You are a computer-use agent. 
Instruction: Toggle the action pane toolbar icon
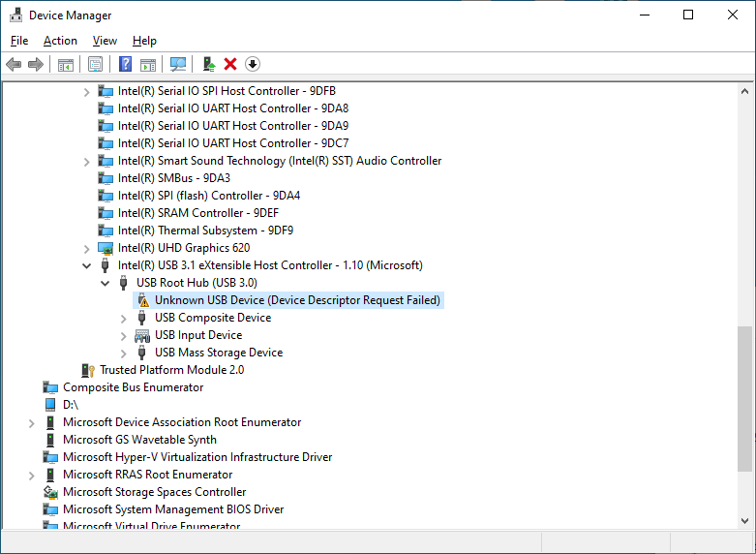(148, 64)
